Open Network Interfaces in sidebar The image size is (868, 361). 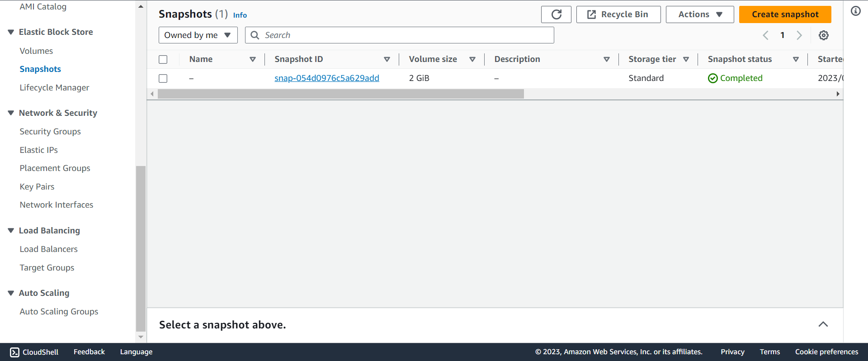(x=56, y=205)
